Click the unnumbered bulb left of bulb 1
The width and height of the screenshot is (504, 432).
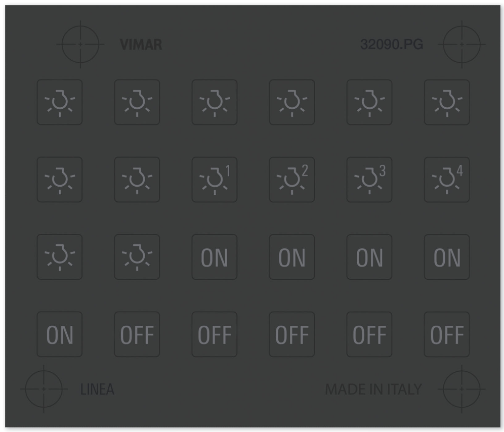(137, 180)
